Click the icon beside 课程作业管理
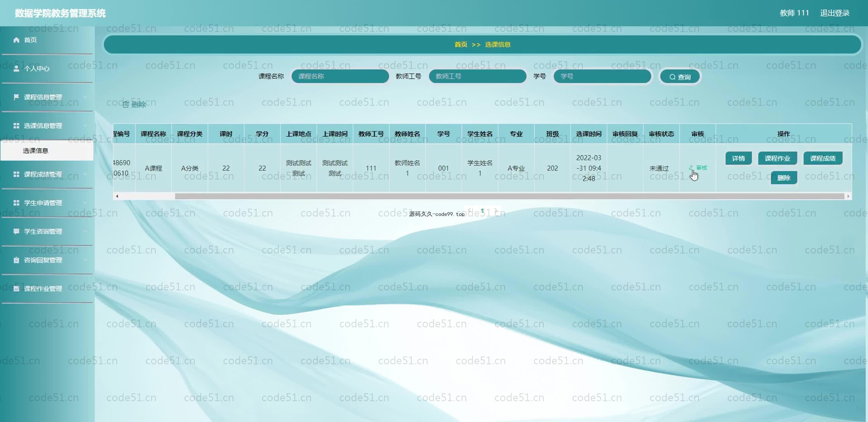868x422 pixels. pos(16,288)
